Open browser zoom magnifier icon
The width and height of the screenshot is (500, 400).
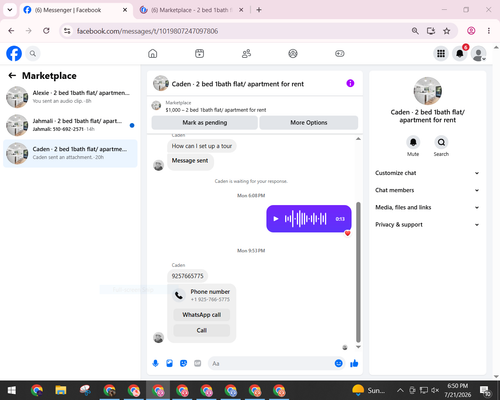pos(415,31)
